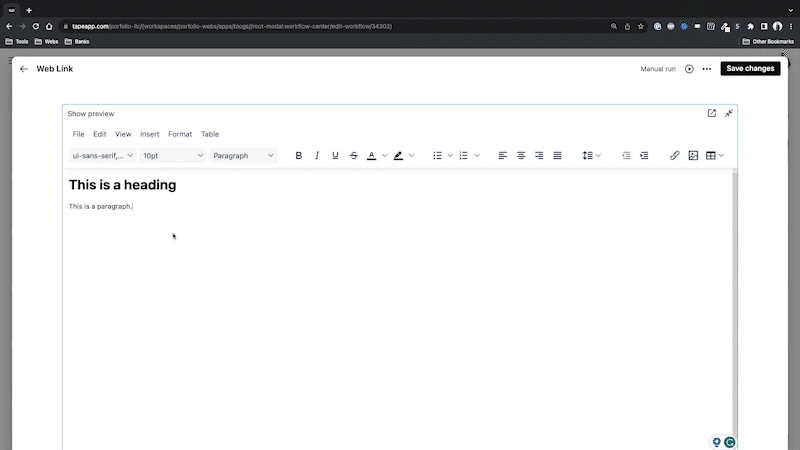Expand the numbered list style arrow
Image resolution: width=800 pixels, height=450 pixels.
point(477,156)
